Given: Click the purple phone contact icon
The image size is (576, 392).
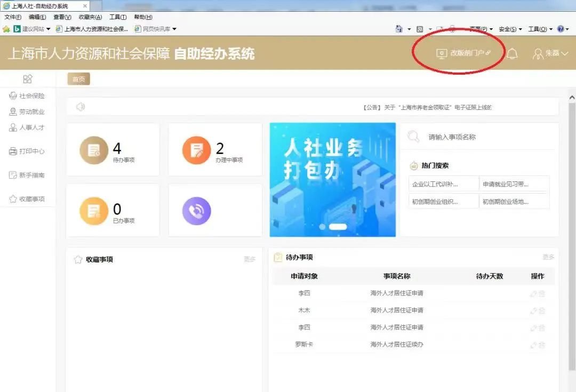Looking at the screenshot, I should (196, 211).
